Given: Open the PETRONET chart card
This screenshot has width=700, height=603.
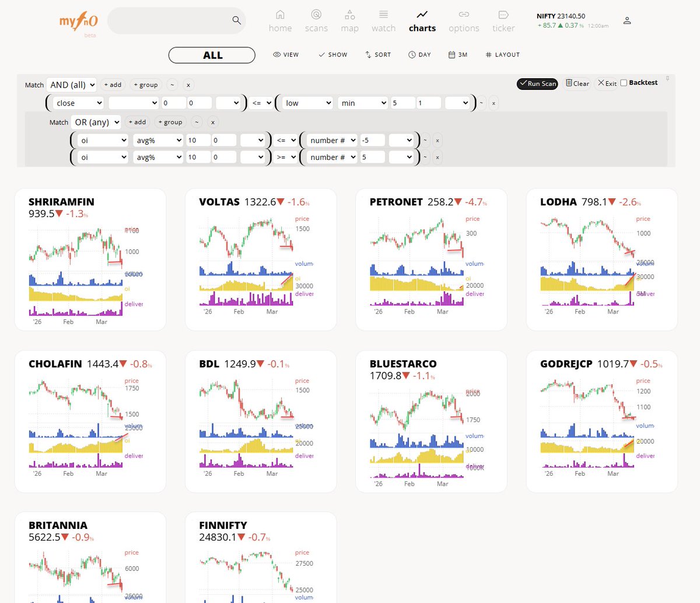Looking at the screenshot, I should tap(432, 260).
